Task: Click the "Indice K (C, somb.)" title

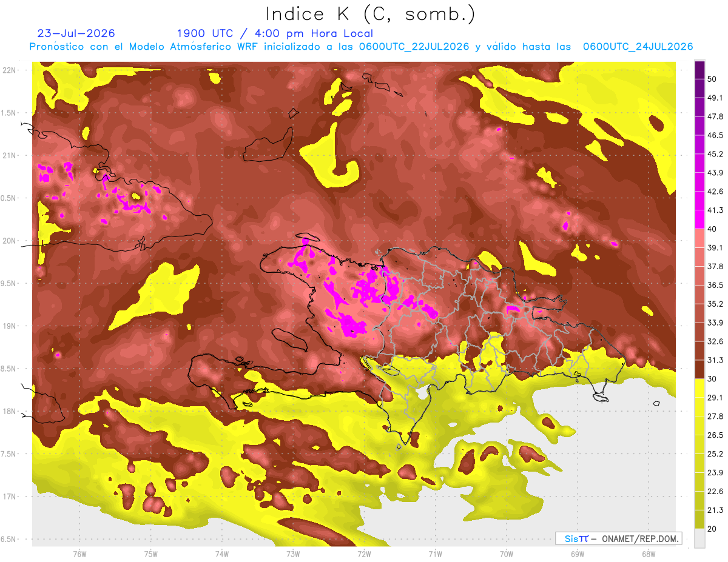Action: click(371, 14)
